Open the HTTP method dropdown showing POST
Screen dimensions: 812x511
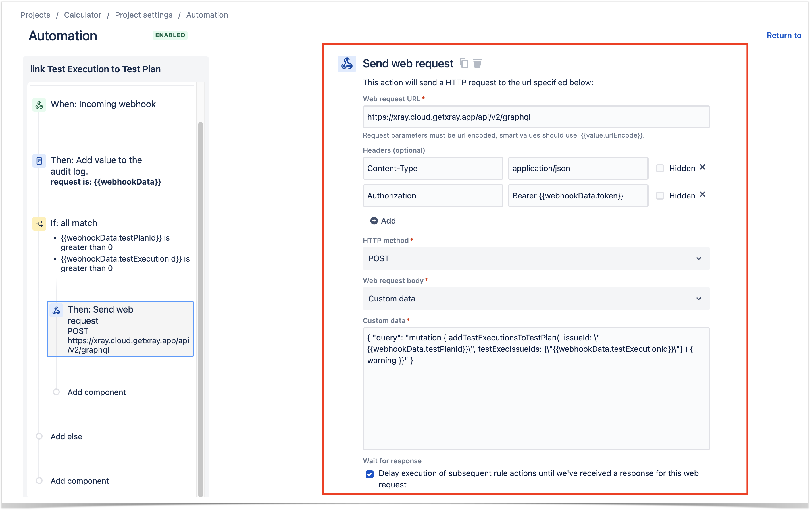tap(536, 258)
